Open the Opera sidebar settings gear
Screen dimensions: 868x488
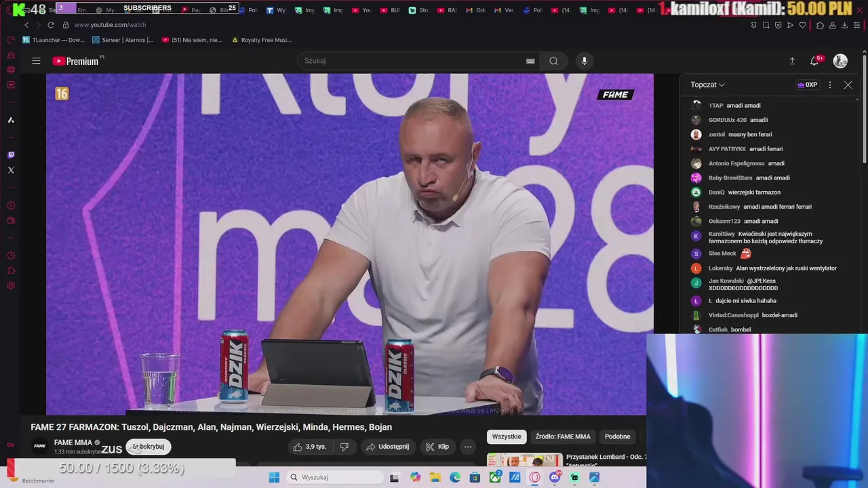[11, 285]
